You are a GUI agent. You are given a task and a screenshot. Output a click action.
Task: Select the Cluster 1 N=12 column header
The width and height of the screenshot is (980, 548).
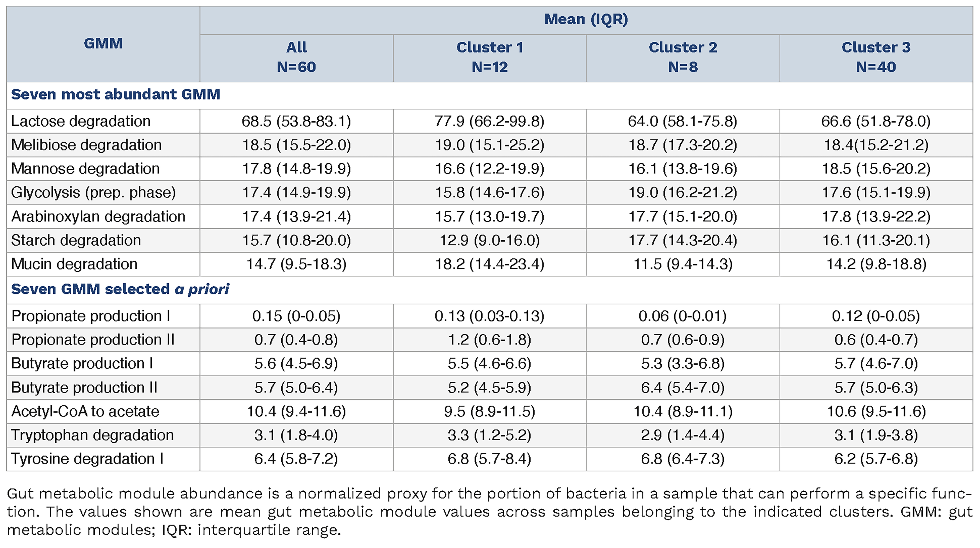point(490,57)
